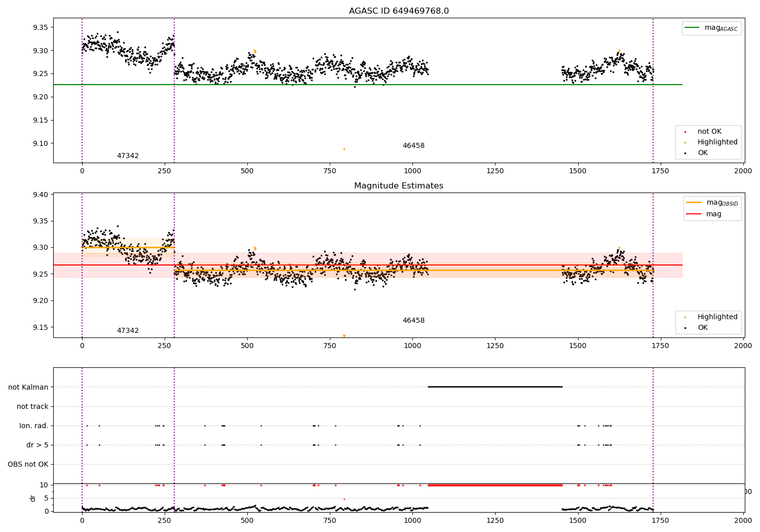Click the 'Ion. rad.' y-axis label
This screenshot has width=760, height=532.
34,426
